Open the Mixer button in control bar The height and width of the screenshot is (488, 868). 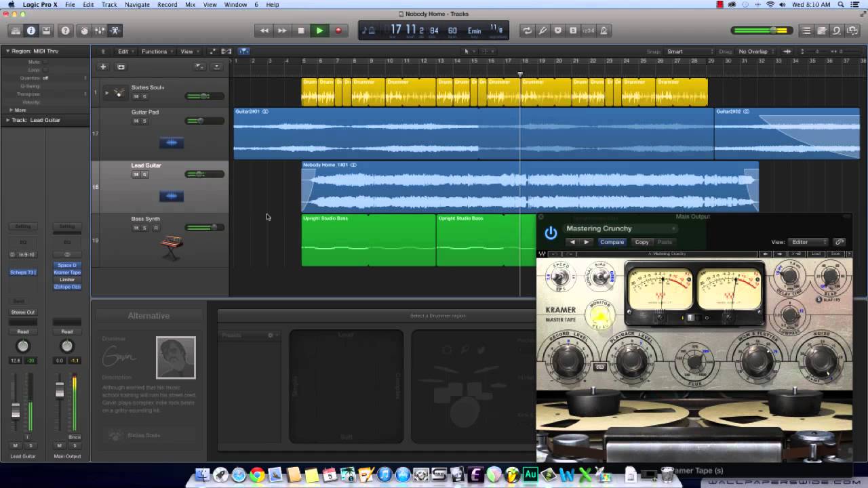(100, 30)
